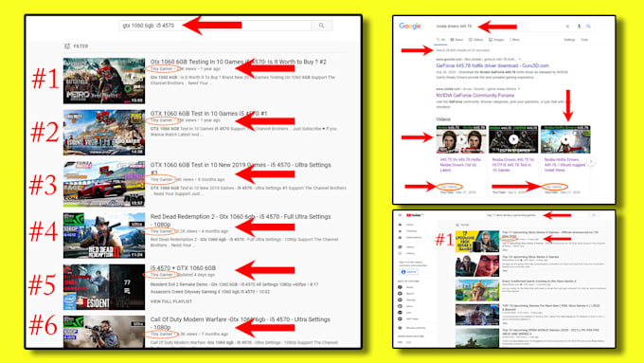Advance the Google Videos carousel with the next chevron
644x363 pixels.
pos(591,161)
